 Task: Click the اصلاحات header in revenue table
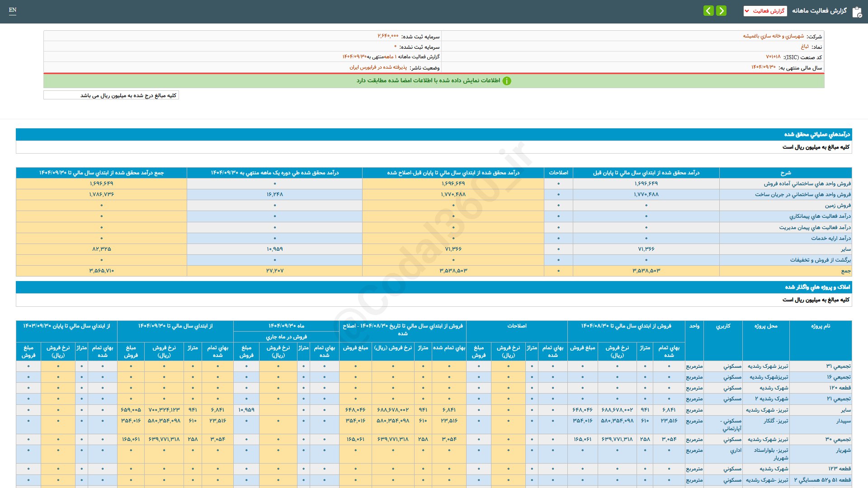click(x=558, y=173)
